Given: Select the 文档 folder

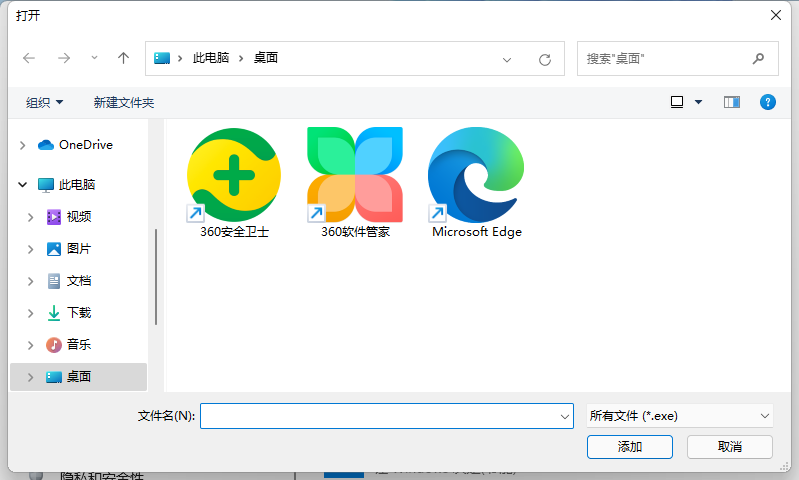Looking at the screenshot, I should pos(69,281).
